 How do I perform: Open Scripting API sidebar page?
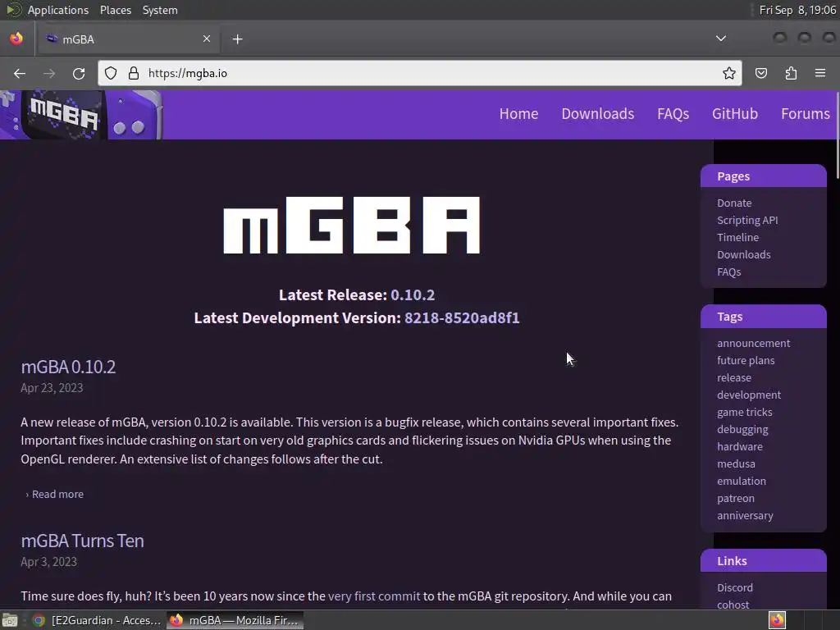point(747,220)
